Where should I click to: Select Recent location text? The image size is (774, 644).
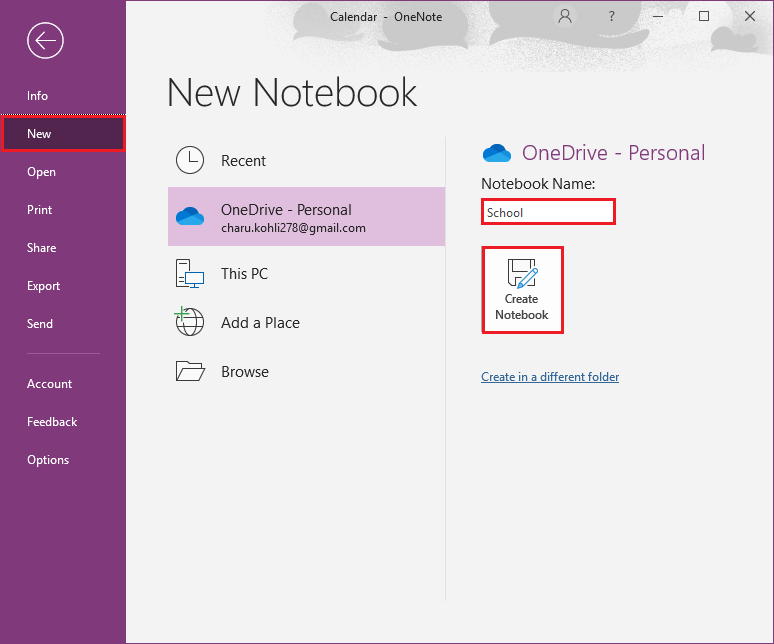click(x=243, y=160)
